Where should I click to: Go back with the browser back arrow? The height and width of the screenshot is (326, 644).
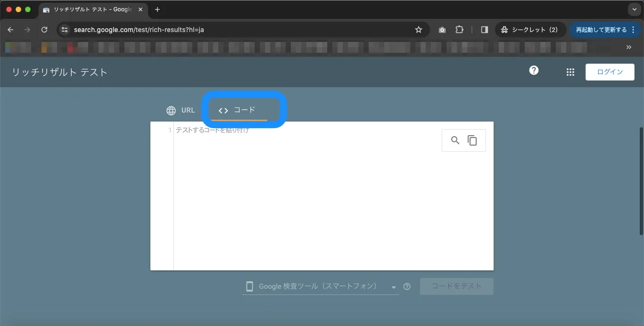point(11,30)
